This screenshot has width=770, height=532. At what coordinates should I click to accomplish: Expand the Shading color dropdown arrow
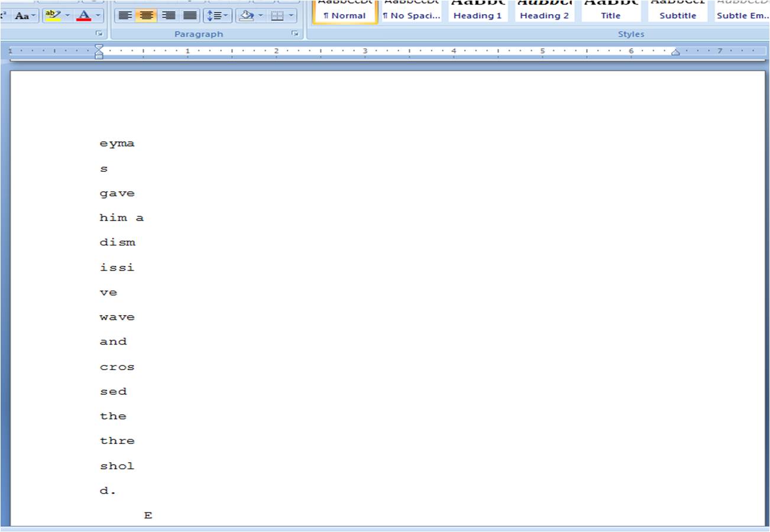click(261, 15)
